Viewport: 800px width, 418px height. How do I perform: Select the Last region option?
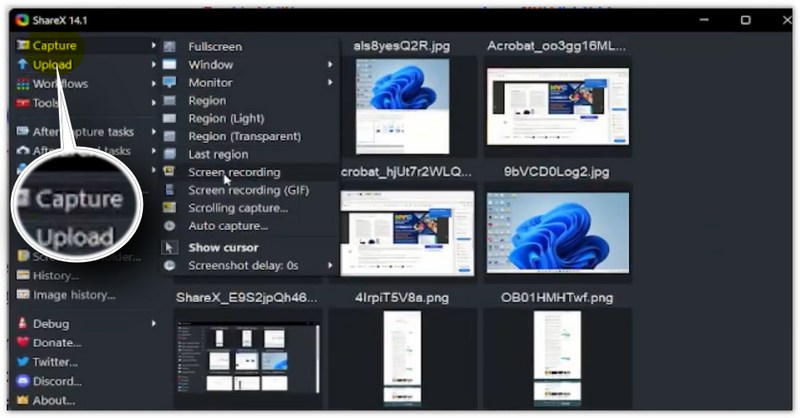218,154
